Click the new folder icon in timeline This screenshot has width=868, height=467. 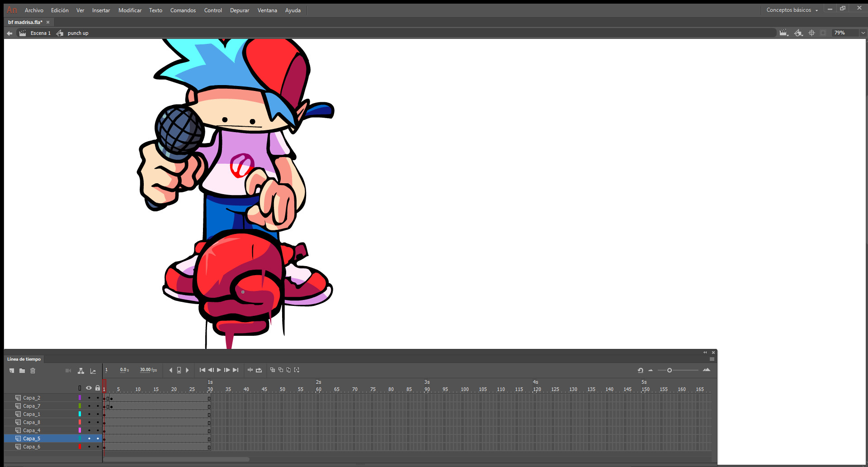click(22, 371)
